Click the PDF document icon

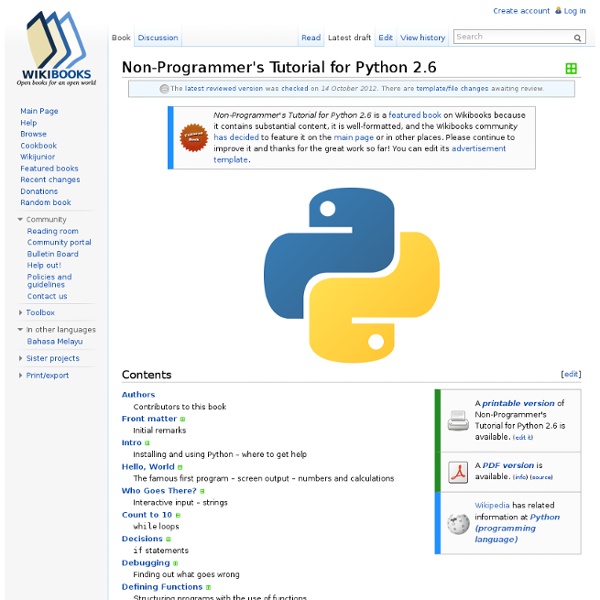(x=458, y=472)
